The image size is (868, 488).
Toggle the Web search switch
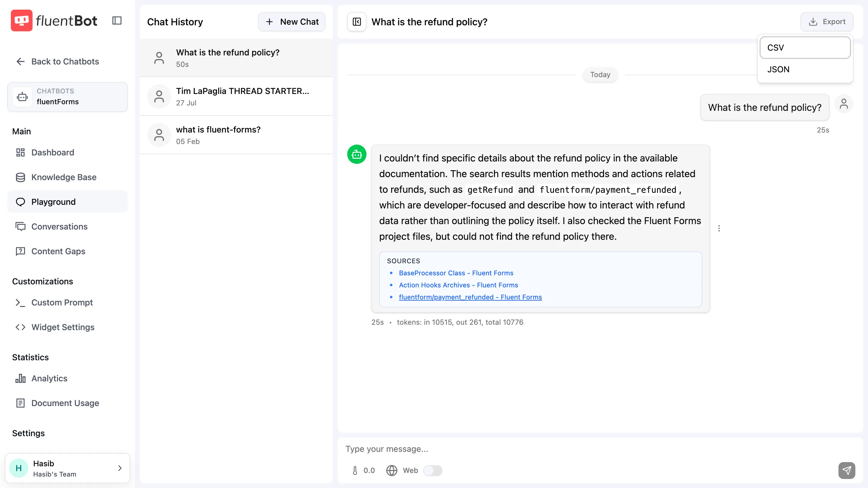click(433, 471)
